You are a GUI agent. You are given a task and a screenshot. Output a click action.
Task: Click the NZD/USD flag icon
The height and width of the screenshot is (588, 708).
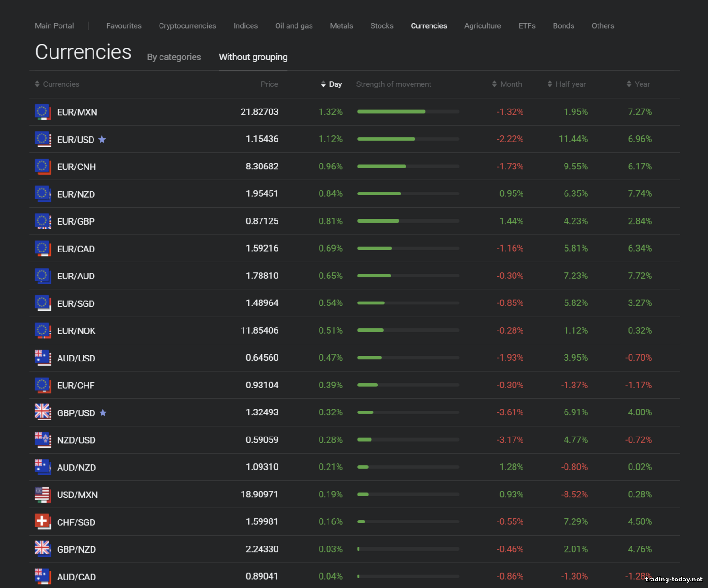pos(43,440)
